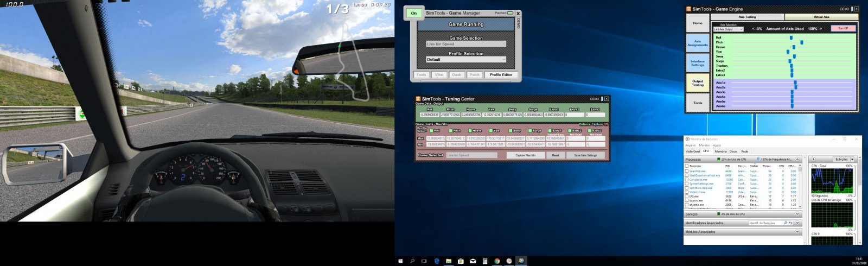868x266 pixels.
Task: Open Axis Assignments in Game Engine sidebar
Action: coord(698,43)
